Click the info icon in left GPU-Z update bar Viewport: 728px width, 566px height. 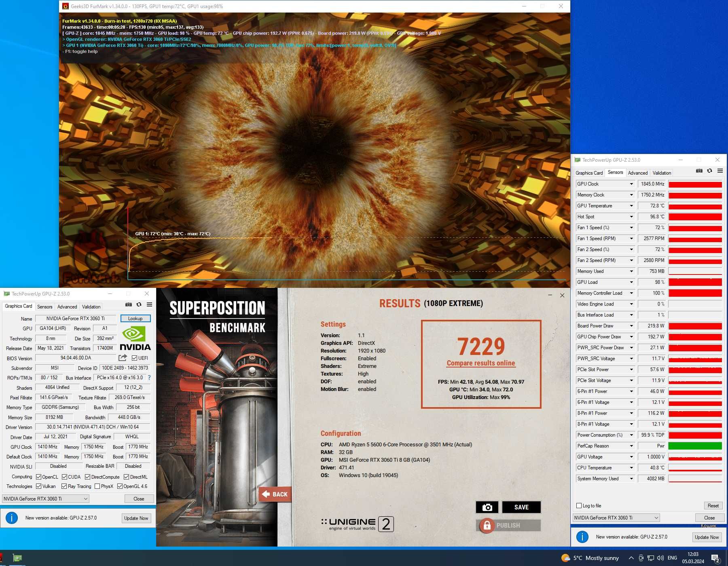pyautogui.click(x=12, y=518)
